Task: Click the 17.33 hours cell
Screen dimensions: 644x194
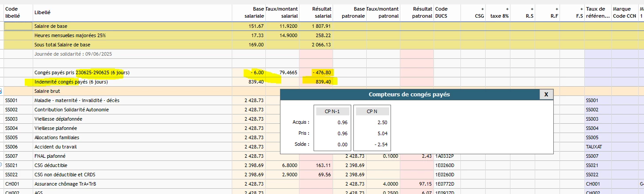Action: [249, 35]
